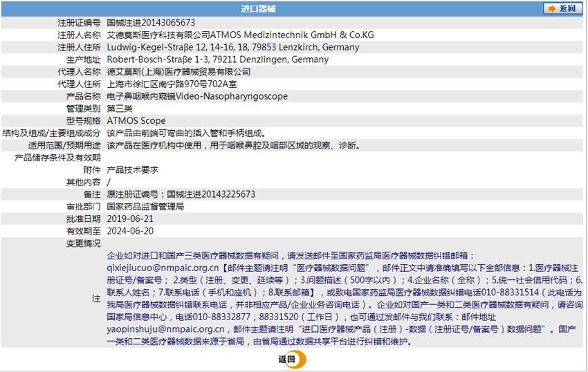Select the original registration number 国械注进20143225673

click(x=211, y=194)
